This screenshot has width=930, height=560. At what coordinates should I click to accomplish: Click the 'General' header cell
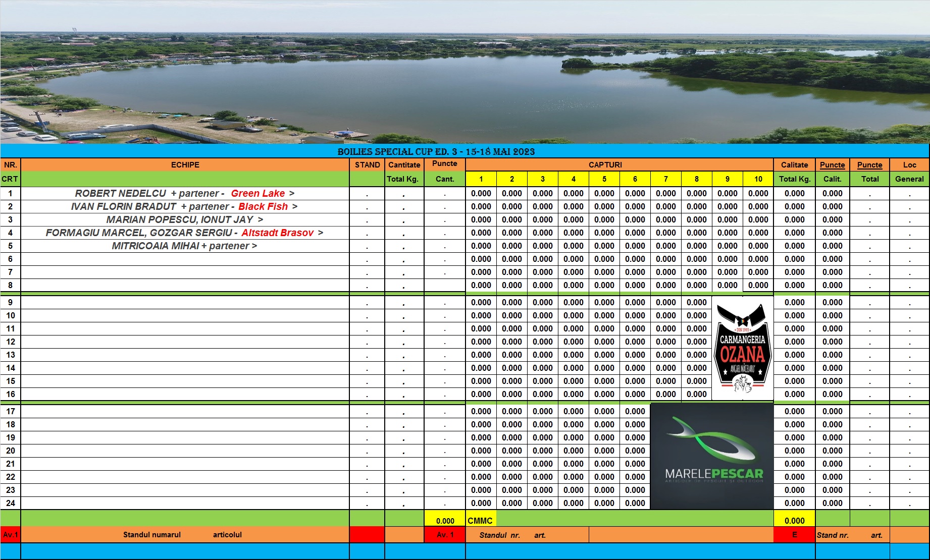click(x=909, y=179)
